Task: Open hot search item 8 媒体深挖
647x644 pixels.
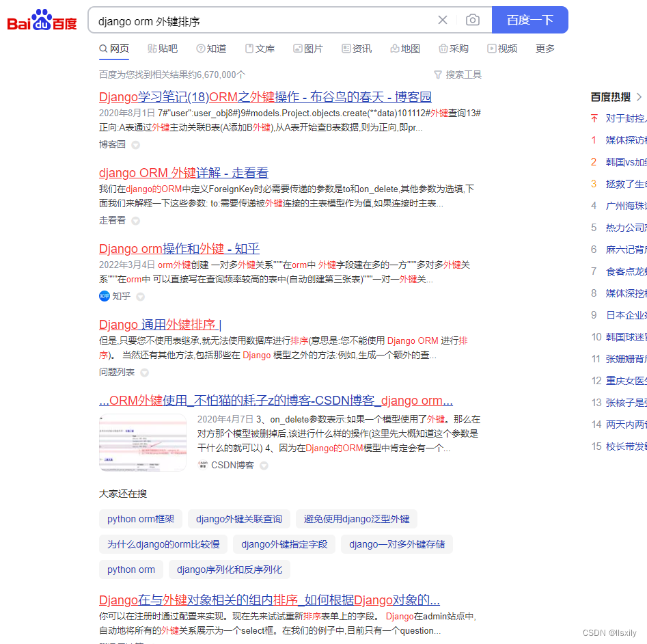Action: point(626,293)
